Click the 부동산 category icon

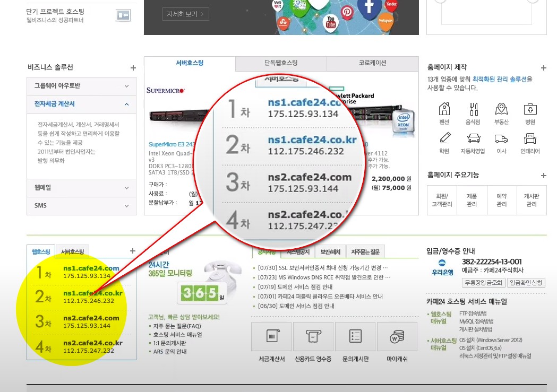[x=502, y=110]
